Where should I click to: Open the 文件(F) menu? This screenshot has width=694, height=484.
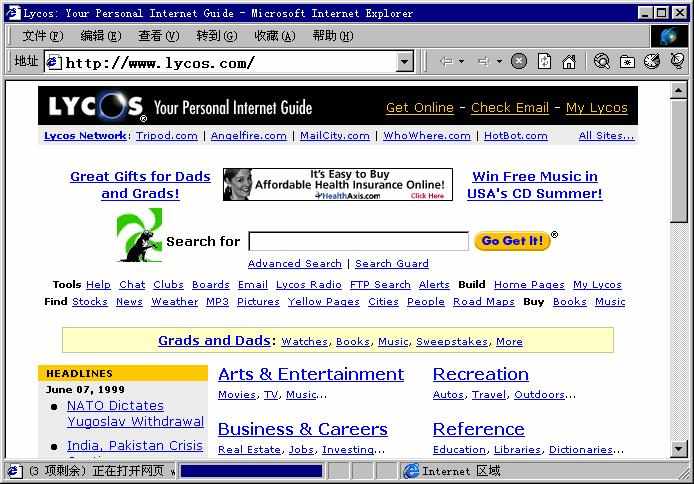[x=43, y=36]
